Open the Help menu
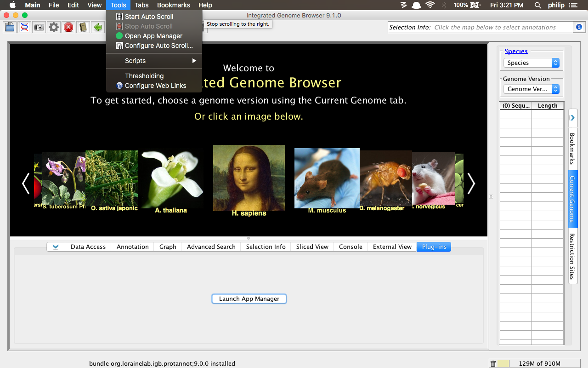This screenshot has width=588, height=368. click(205, 5)
